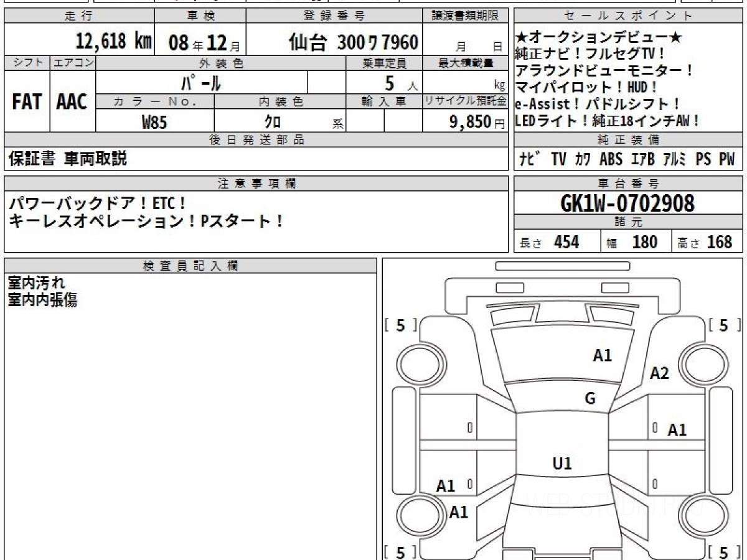
Task: Click the 室内汚れ inspector note
Action: [x=36, y=284]
